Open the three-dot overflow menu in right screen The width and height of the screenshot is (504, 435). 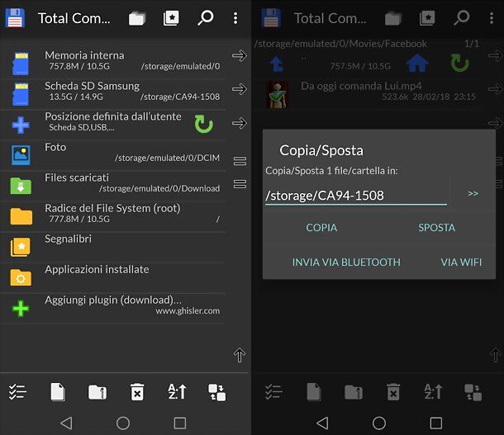(492, 18)
